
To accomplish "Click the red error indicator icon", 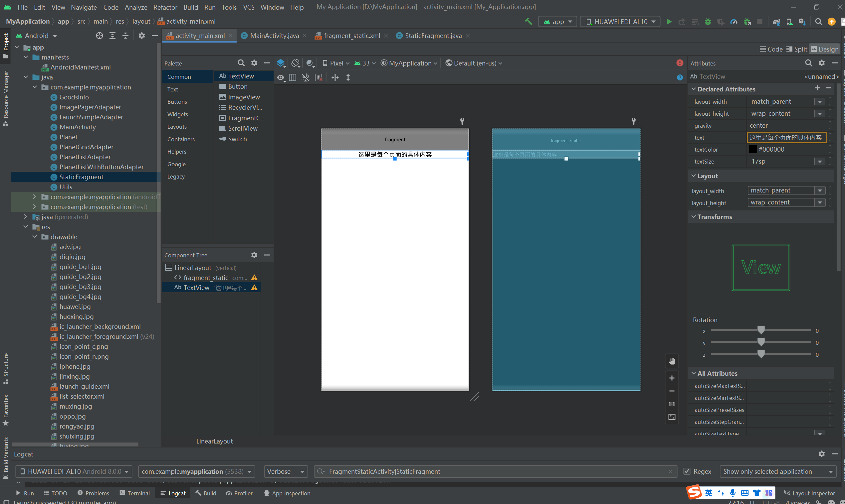I will pos(680,63).
